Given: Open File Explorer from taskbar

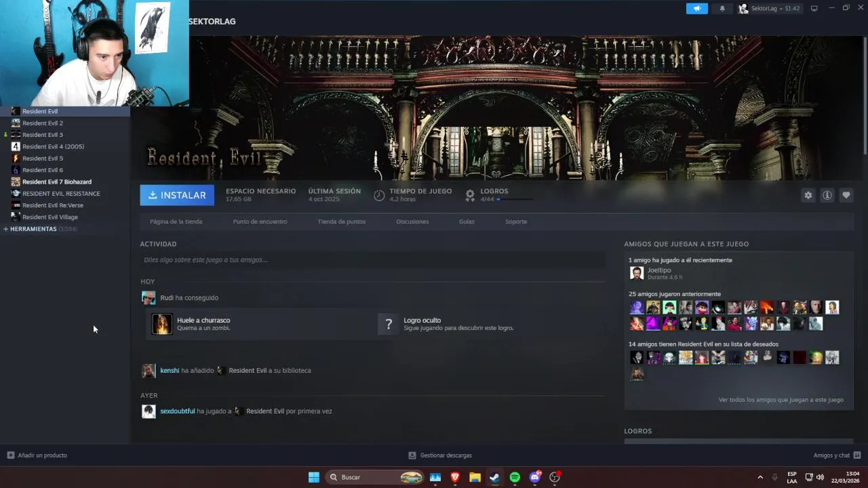Looking at the screenshot, I should (x=475, y=477).
